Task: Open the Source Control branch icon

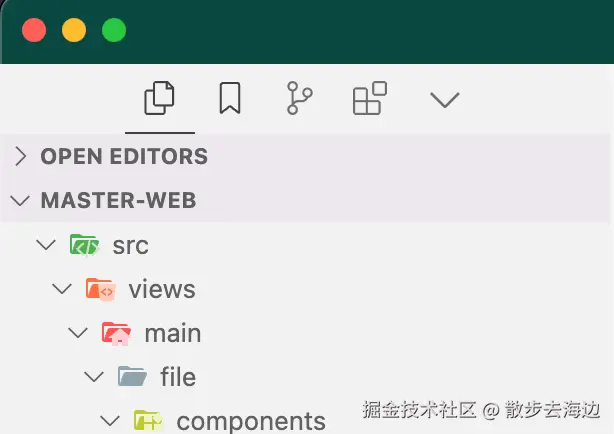Action: pos(300,98)
